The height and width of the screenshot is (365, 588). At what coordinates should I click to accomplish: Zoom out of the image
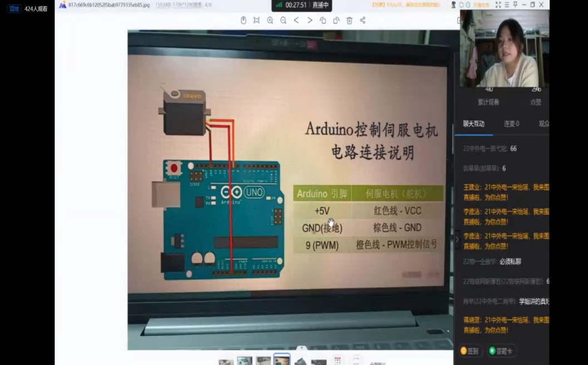point(283,20)
